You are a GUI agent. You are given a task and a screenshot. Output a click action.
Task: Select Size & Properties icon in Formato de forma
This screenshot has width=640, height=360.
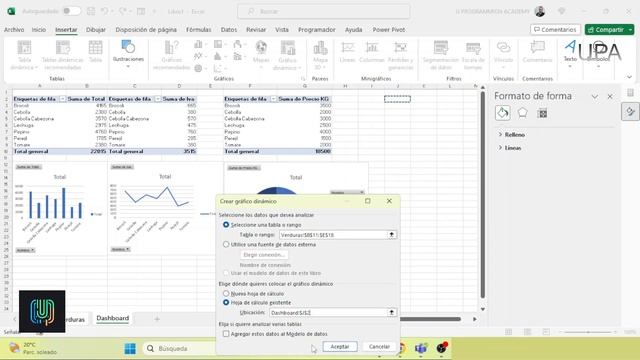pyautogui.click(x=542, y=113)
